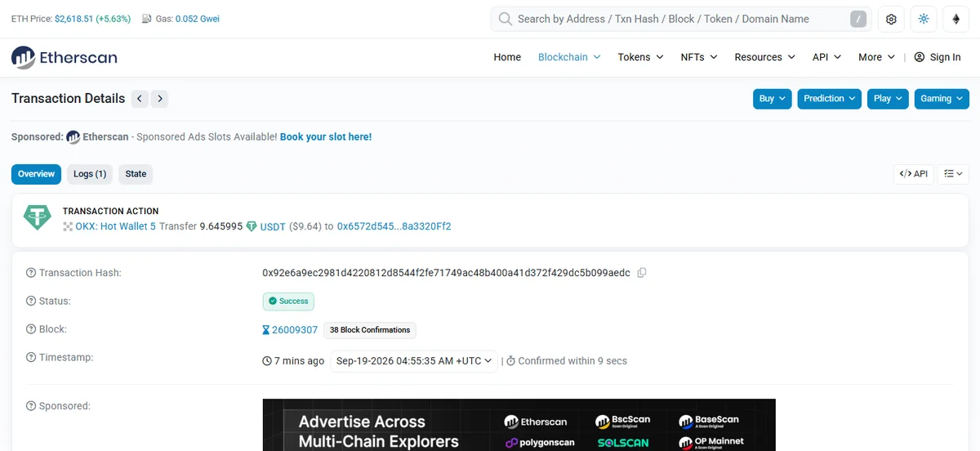
Task: Click the Etherscan logo
Action: (x=65, y=57)
